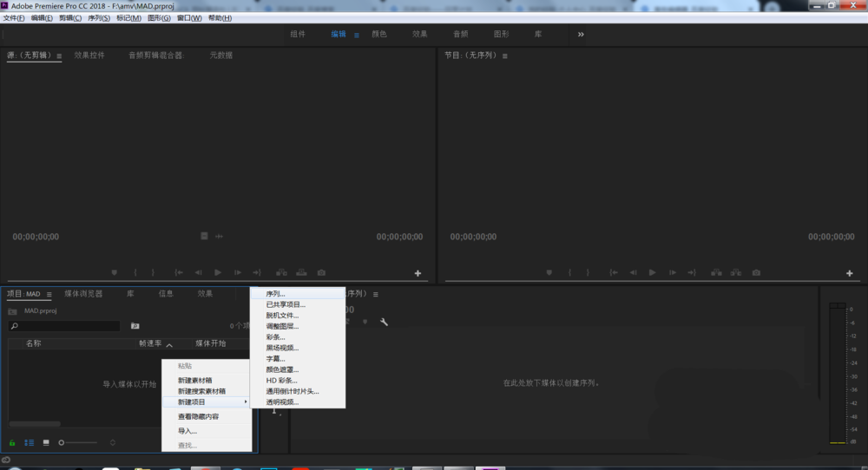Click the project search input field

point(64,326)
